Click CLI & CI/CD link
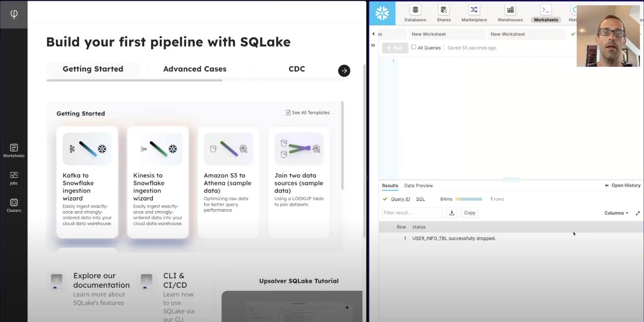The height and width of the screenshot is (322, 644). coord(175,280)
